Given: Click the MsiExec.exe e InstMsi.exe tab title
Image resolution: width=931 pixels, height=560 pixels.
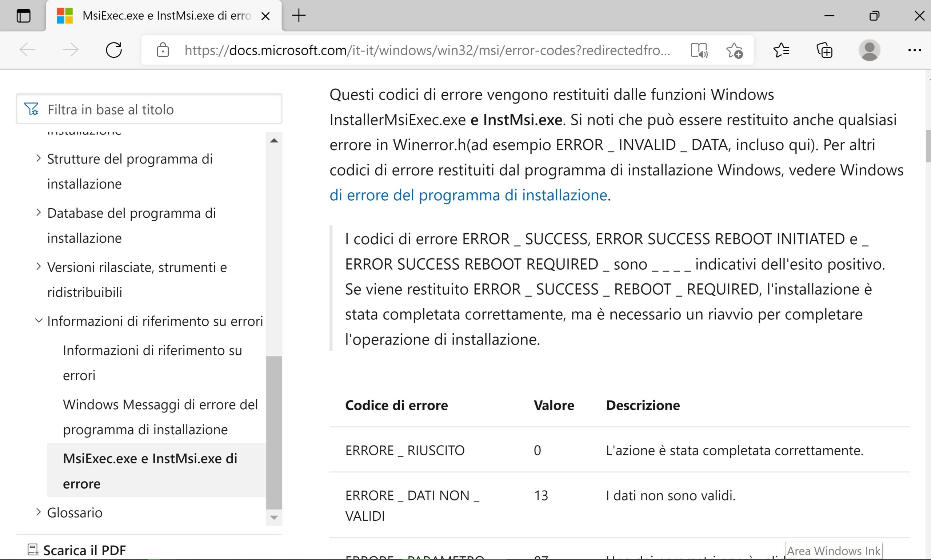Looking at the screenshot, I should pyautogui.click(x=167, y=16).
